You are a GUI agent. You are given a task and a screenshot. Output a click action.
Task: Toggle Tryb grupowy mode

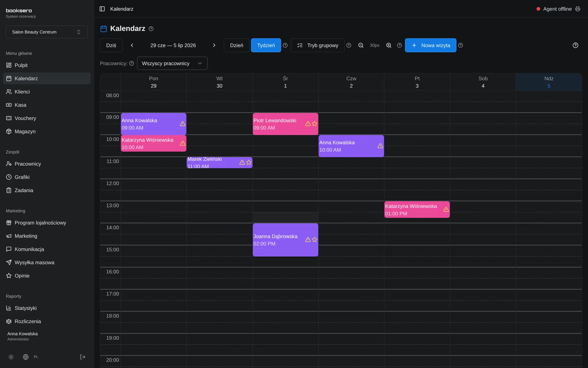click(x=318, y=45)
